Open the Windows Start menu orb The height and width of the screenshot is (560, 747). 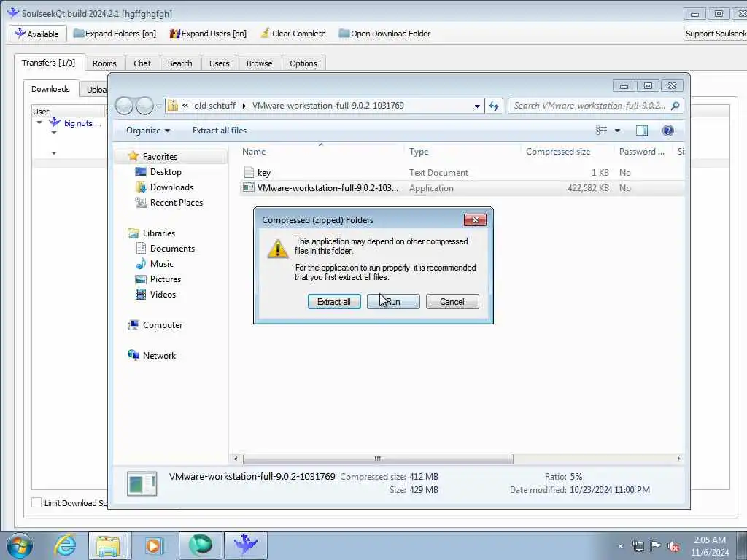pyautogui.click(x=20, y=545)
